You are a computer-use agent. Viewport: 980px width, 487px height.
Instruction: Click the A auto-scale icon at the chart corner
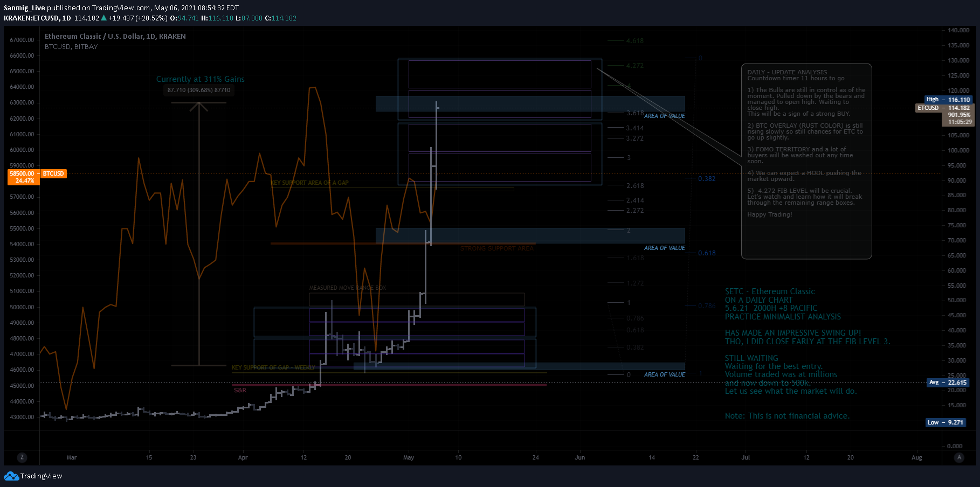[958, 457]
